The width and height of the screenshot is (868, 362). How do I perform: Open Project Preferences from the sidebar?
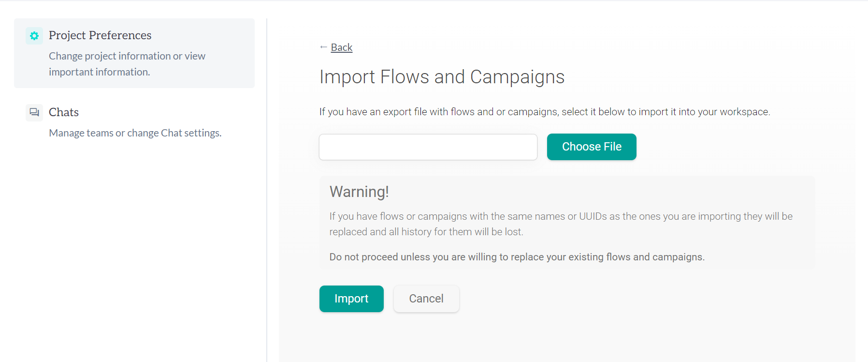pyautogui.click(x=134, y=53)
